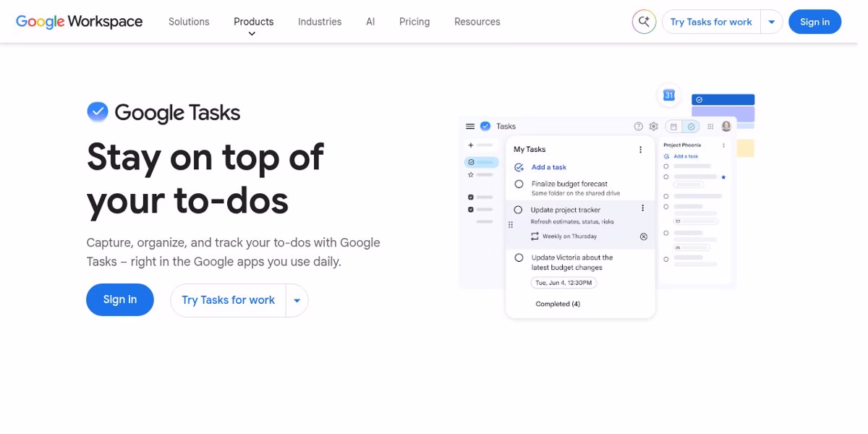Click the Tasks title in app header
Screen dimensions: 868x434
(506, 126)
